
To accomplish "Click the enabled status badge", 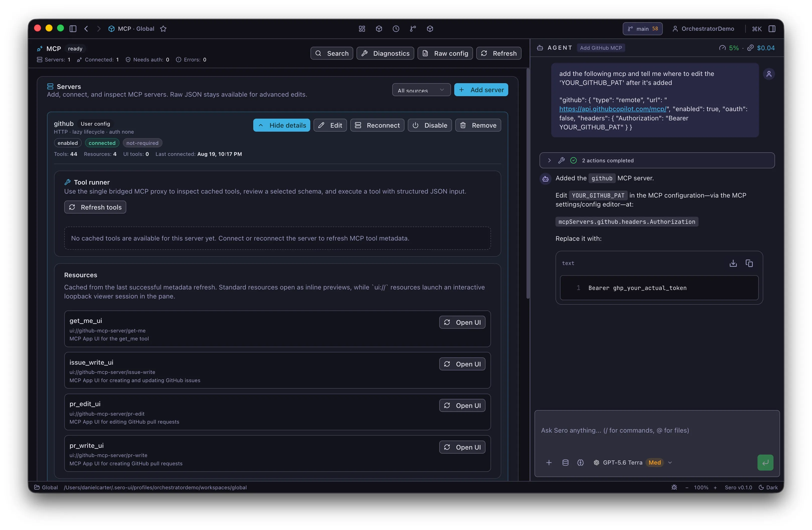I will tap(67, 143).
